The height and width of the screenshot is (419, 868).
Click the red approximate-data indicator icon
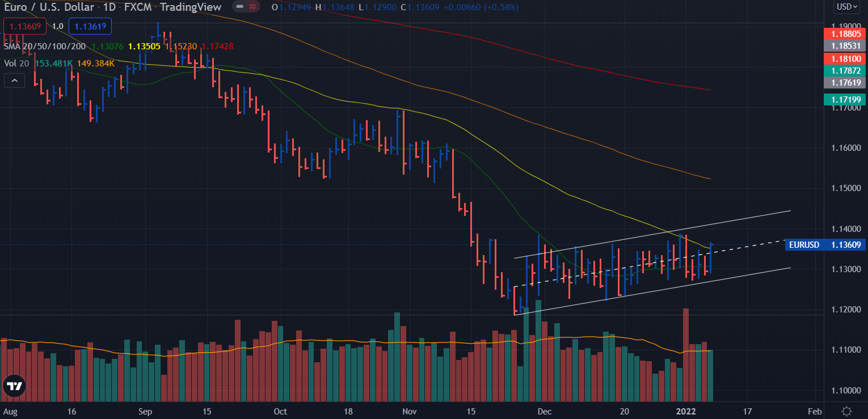pos(254,7)
